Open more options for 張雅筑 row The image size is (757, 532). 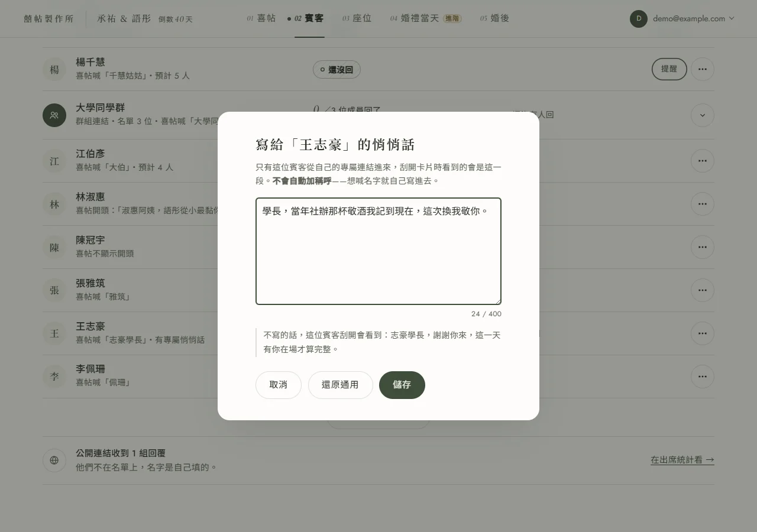[702, 290]
